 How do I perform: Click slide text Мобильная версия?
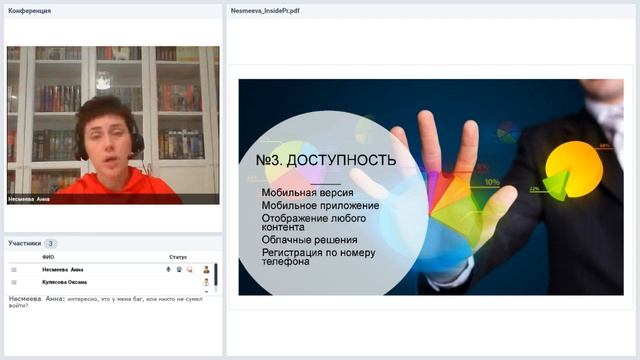pyautogui.click(x=307, y=192)
